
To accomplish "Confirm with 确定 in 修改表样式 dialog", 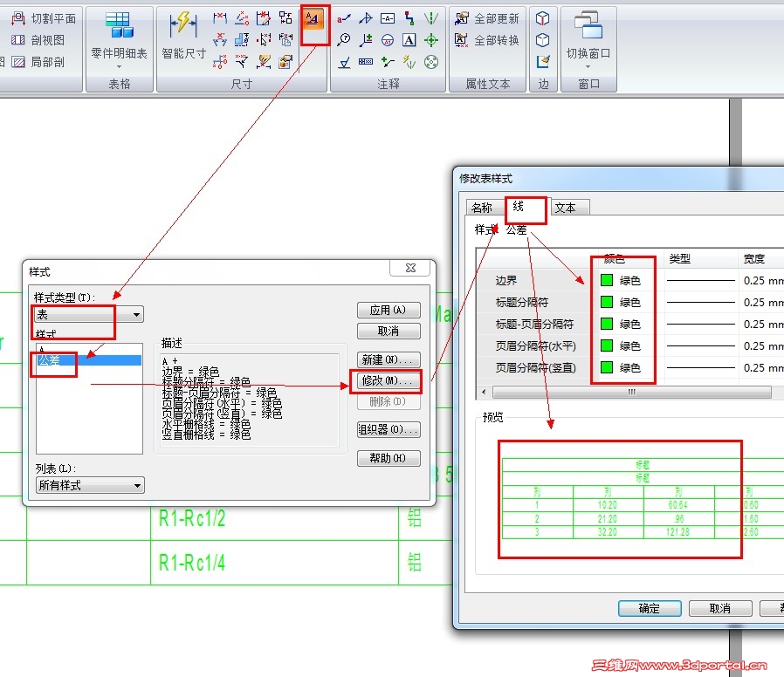I will 650,608.
